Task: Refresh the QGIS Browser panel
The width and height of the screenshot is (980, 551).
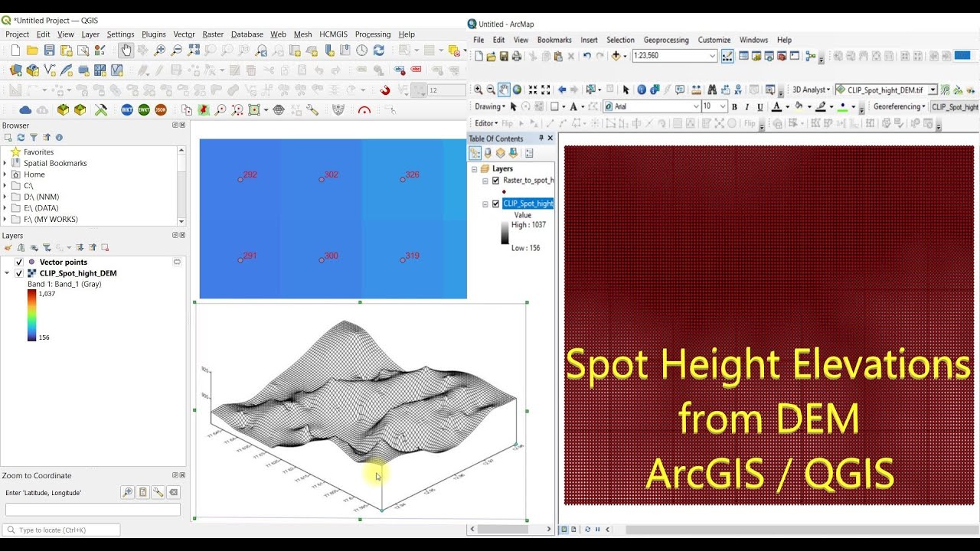Action: click(21, 138)
